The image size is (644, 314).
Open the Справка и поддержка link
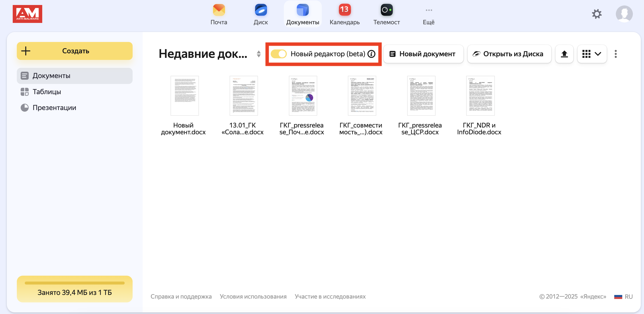click(181, 297)
